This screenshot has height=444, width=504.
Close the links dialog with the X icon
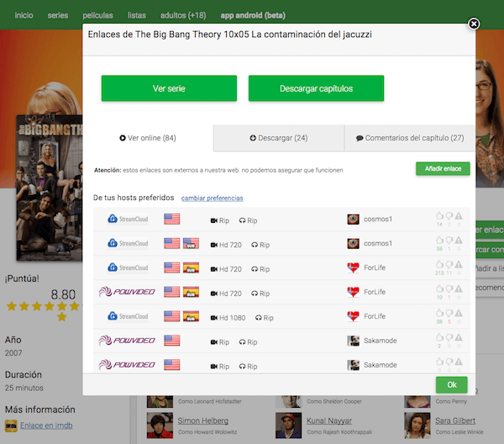pyautogui.click(x=474, y=24)
